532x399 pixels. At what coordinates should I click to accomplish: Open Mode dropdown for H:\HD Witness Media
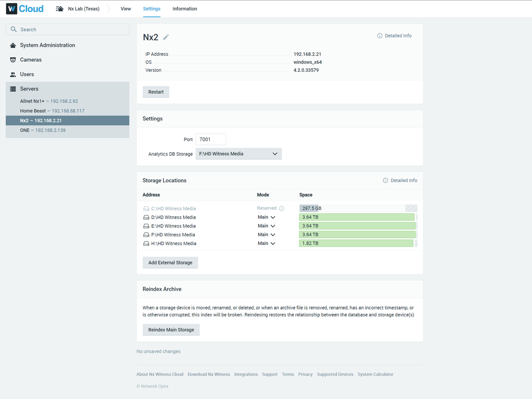[x=267, y=243]
